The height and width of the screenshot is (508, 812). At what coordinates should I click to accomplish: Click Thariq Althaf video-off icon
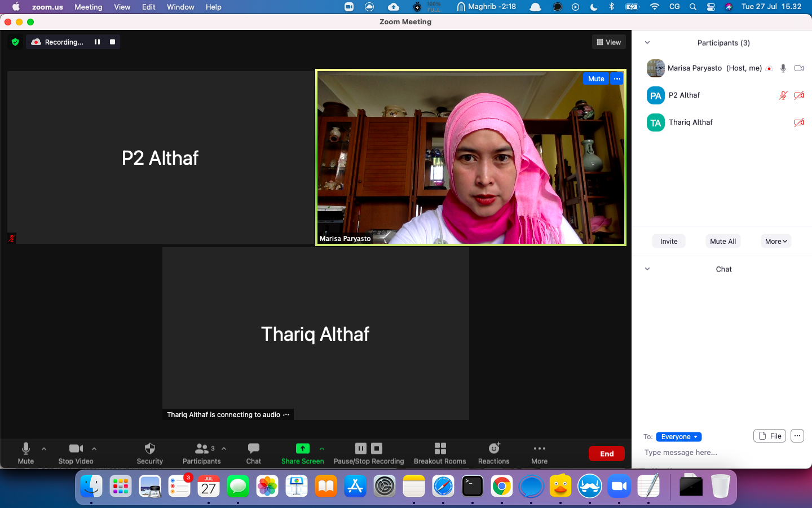click(x=799, y=122)
